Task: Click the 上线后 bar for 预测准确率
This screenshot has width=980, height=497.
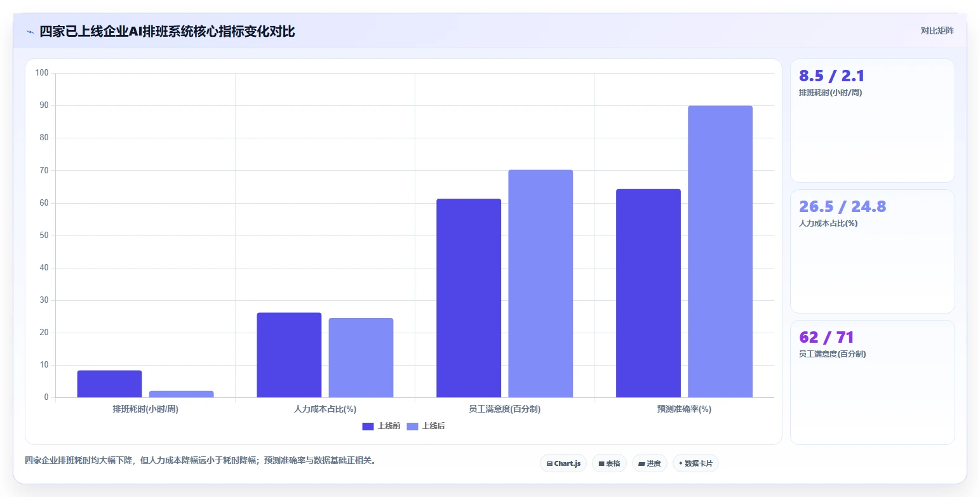Action: click(720, 251)
